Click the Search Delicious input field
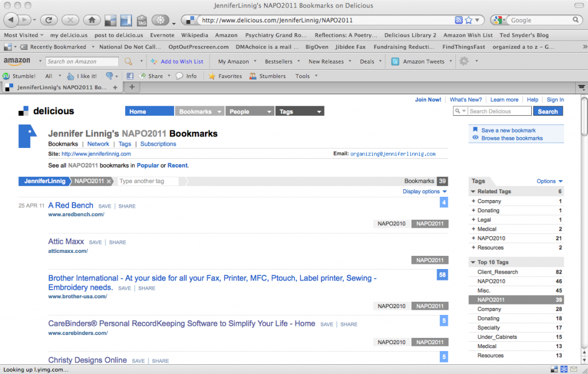 500,111
